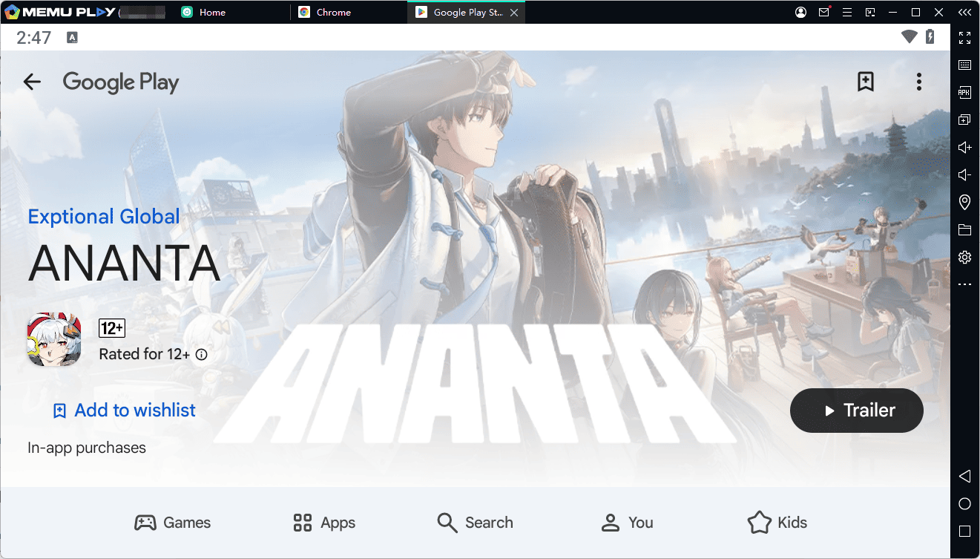Switch to the Apps tab
Screen dimensions: 980x559
click(x=324, y=523)
